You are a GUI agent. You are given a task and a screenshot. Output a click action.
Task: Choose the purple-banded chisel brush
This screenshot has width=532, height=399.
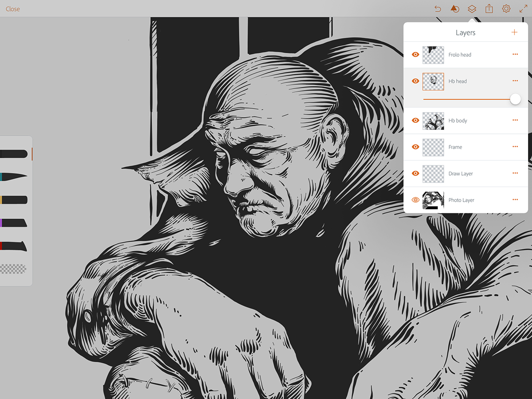(14, 223)
